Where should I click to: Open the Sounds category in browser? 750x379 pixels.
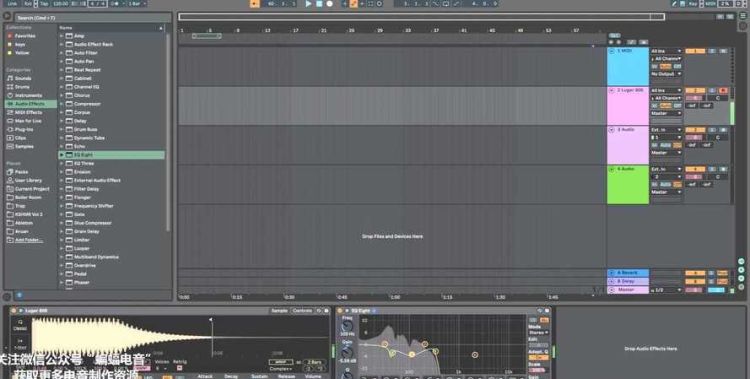coord(23,78)
